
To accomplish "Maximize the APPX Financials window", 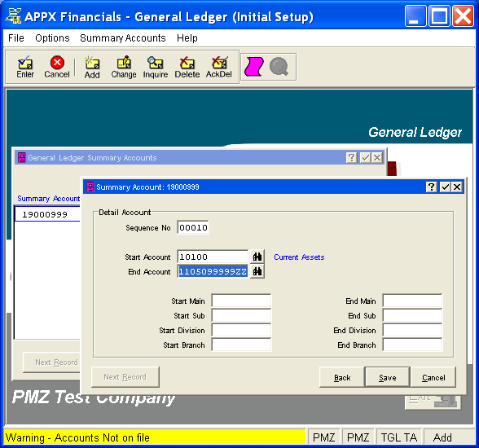I will (x=439, y=15).
